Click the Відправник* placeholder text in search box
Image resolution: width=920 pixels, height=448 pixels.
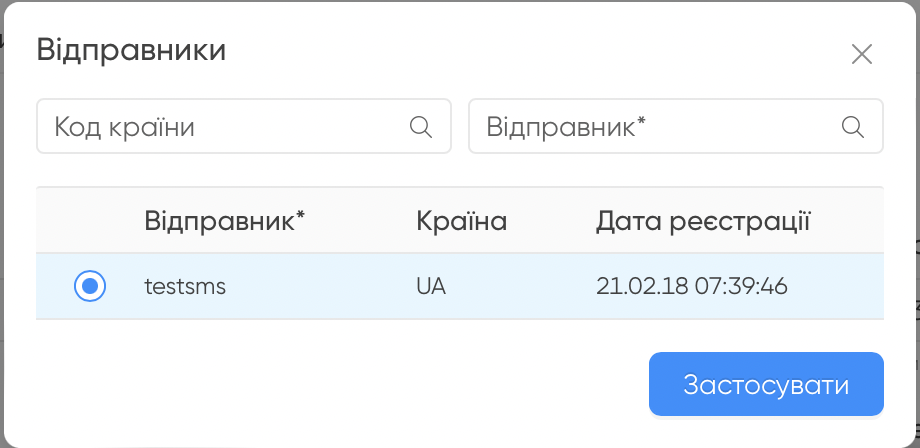[x=566, y=127]
